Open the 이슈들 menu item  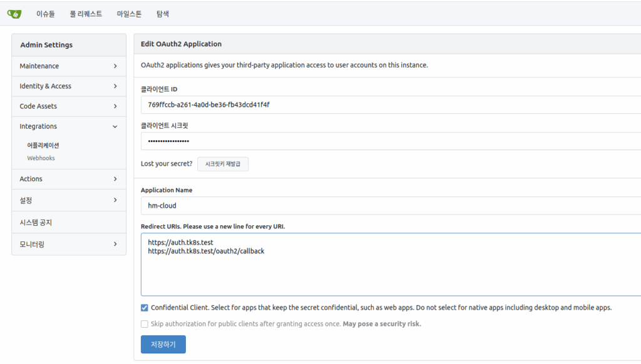46,13
